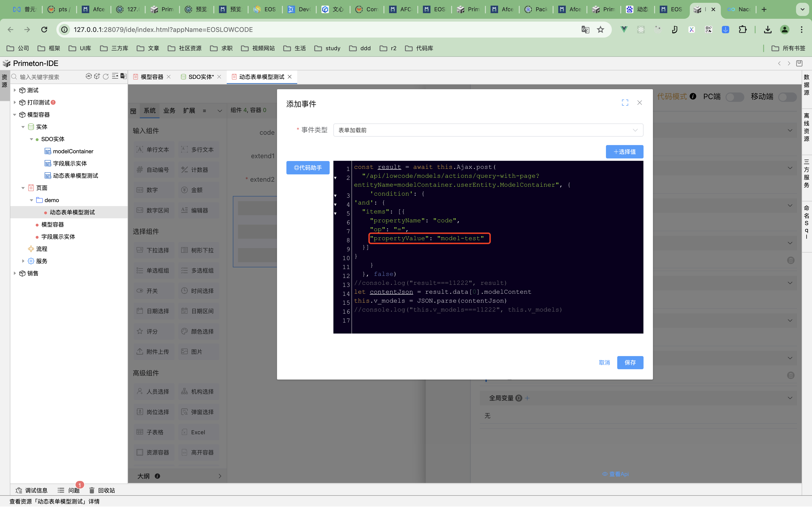Collapse the 模型容器 tree node
This screenshot has height=507, width=812.
pos(15,115)
